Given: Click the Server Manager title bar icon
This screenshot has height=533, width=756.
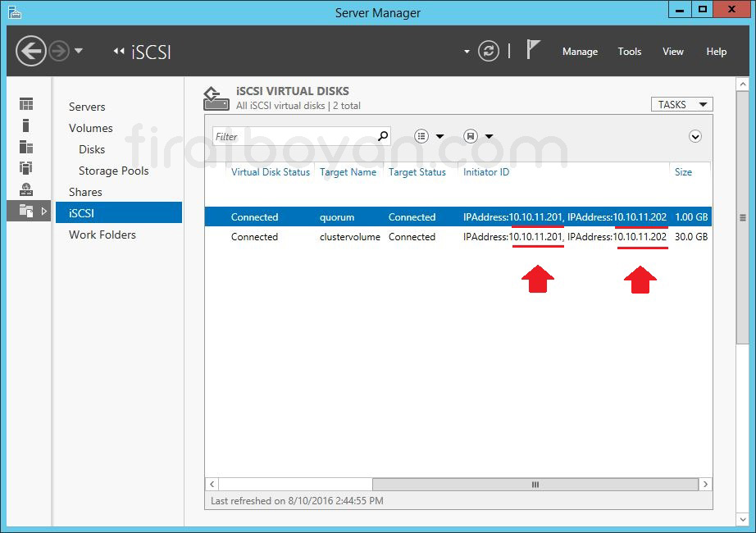Looking at the screenshot, I should (x=15, y=12).
